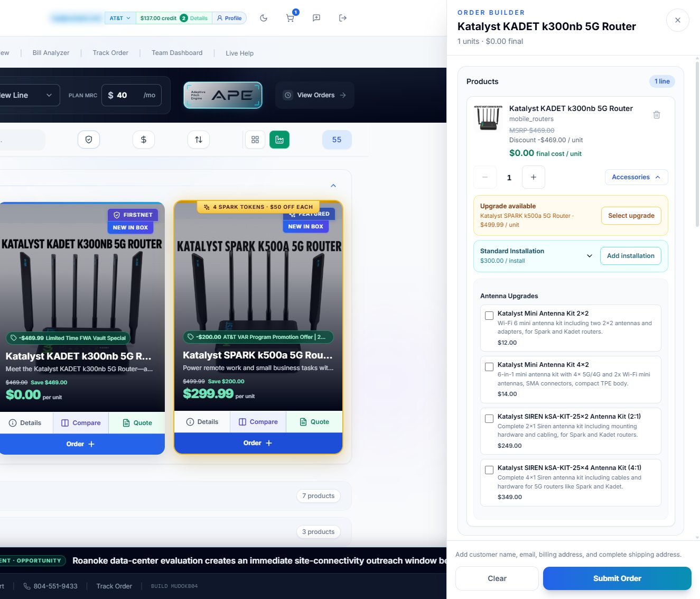Click Track Order in footer
This screenshot has width=700, height=599.
[114, 586]
